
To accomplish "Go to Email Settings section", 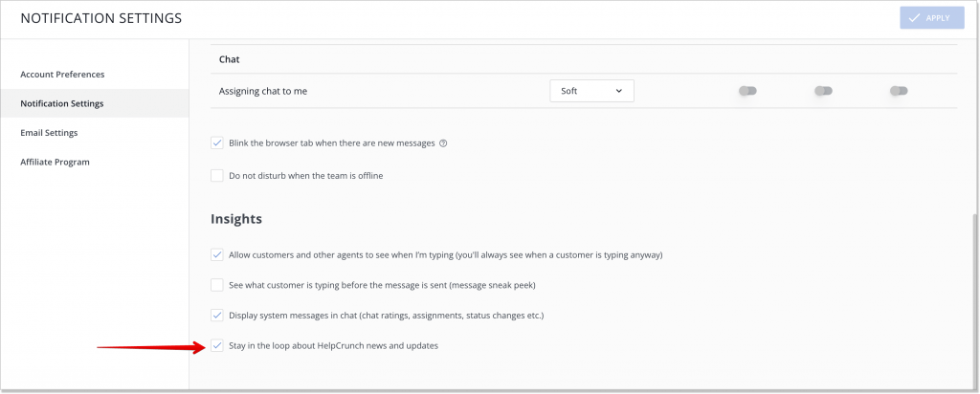I will point(49,133).
